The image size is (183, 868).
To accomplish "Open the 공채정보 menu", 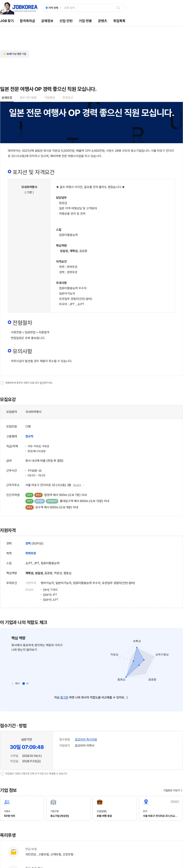I will (47, 21).
